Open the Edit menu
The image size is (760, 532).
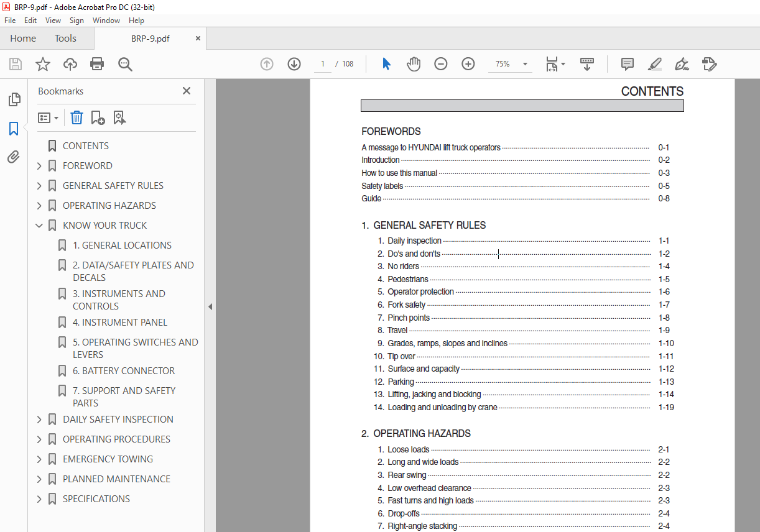pyautogui.click(x=30, y=21)
